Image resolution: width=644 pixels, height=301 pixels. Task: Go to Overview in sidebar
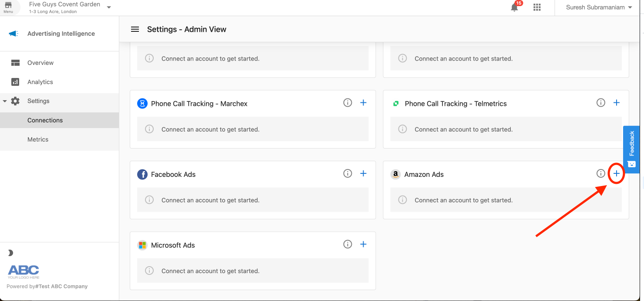40,63
